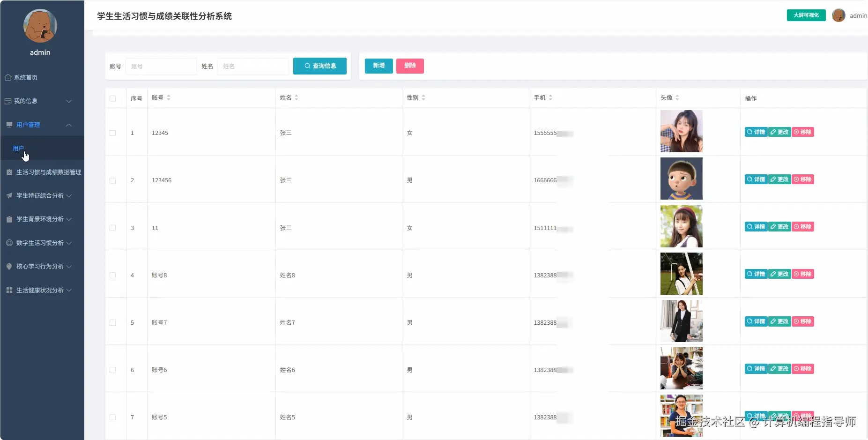Click the admin username in header
The height and width of the screenshot is (440, 868).
[858, 15]
